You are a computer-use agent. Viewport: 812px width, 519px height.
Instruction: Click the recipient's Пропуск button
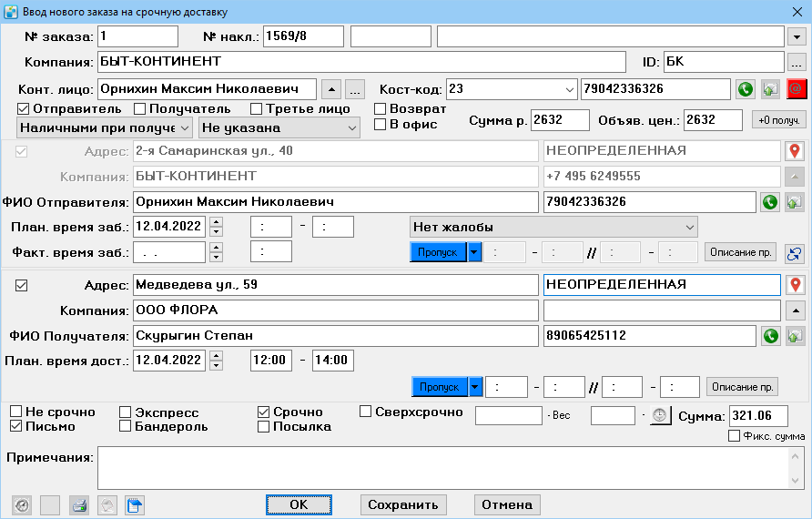440,386
